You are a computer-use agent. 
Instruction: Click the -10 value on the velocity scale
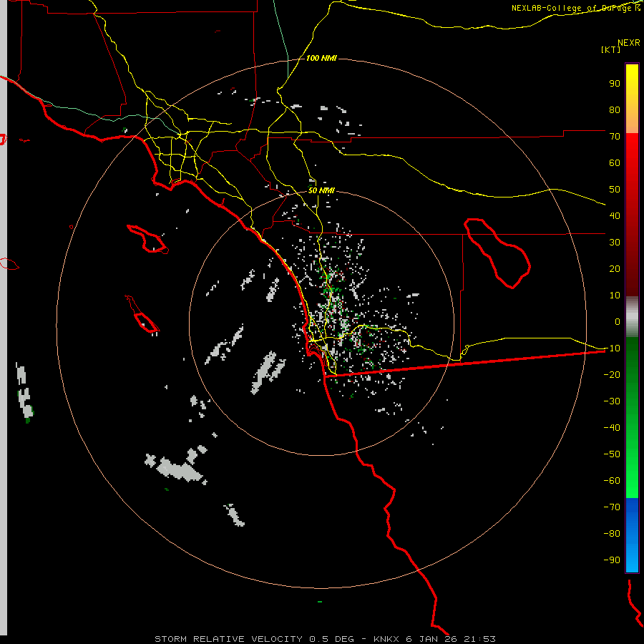[612, 348]
